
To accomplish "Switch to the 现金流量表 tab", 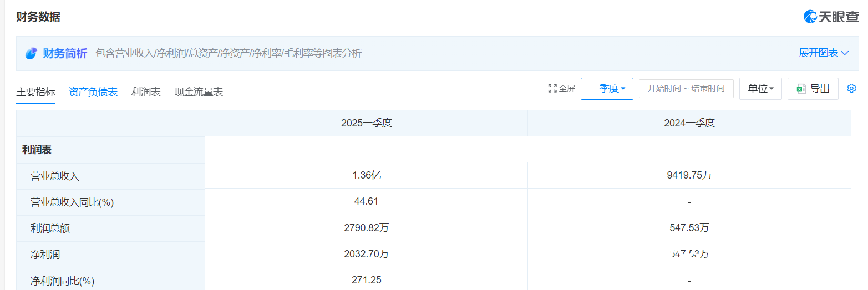I will click(x=199, y=92).
